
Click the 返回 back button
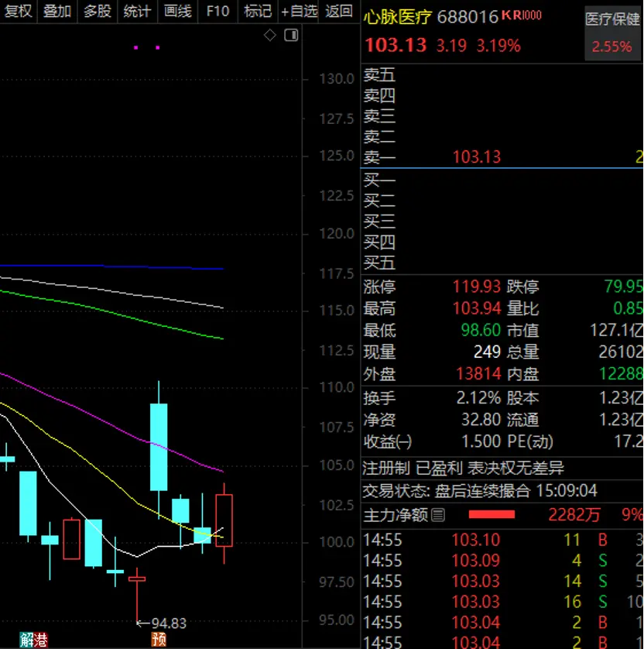(339, 11)
